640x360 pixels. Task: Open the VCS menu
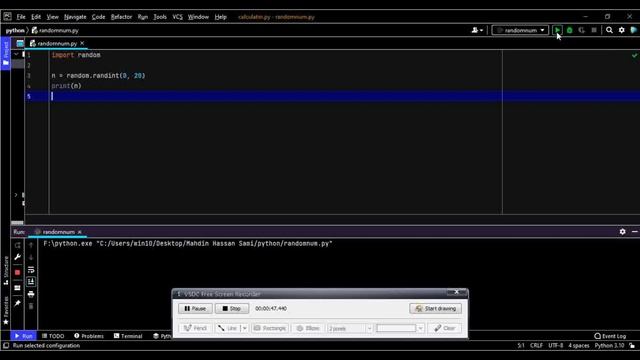coord(177,17)
